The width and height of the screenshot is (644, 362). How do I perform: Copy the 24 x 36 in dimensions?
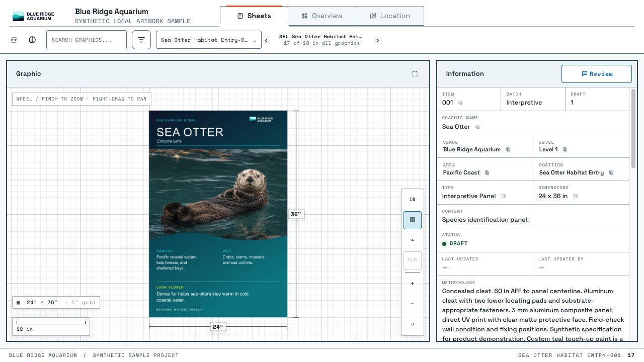coord(575,196)
